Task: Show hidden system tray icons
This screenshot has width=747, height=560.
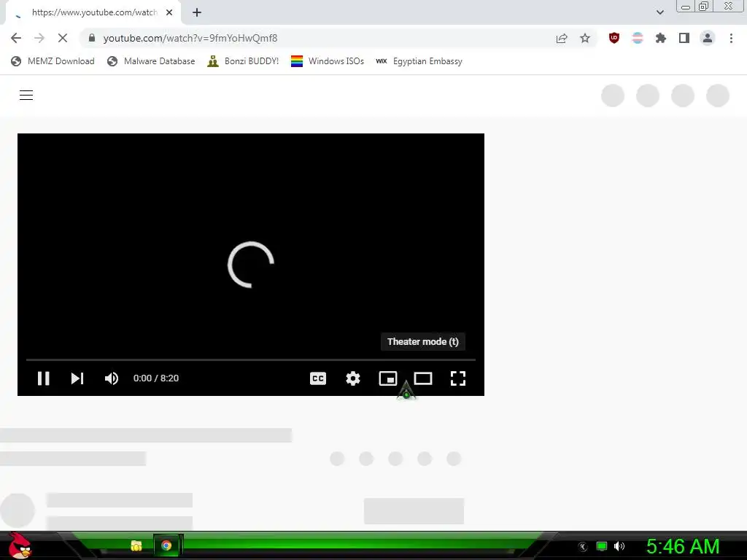Action: [582, 547]
